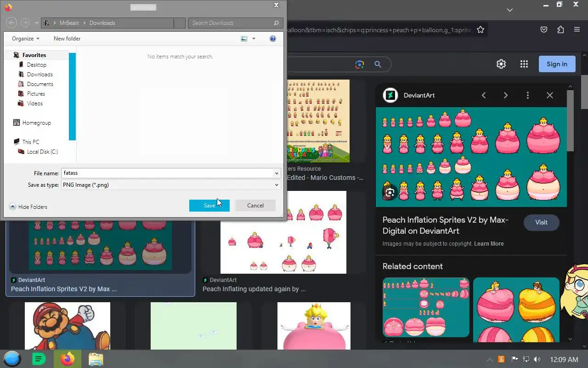Open the preview panel three-dot menu

(528, 95)
